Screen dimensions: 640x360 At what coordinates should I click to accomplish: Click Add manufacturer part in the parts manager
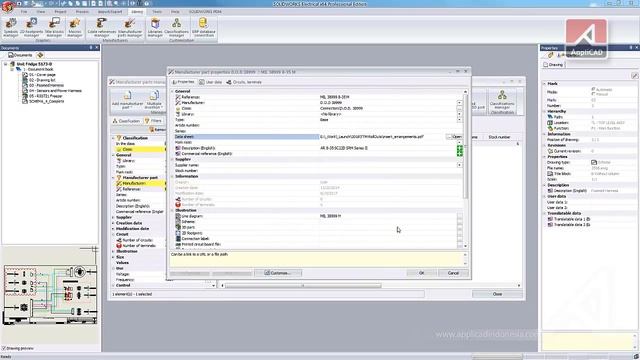tap(127, 100)
